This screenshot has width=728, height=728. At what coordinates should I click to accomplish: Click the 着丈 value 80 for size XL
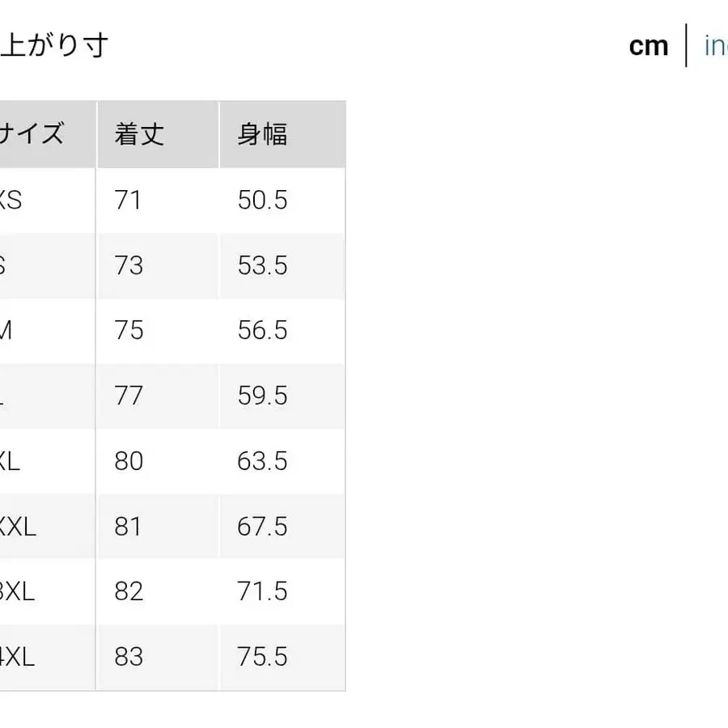pyautogui.click(x=128, y=461)
